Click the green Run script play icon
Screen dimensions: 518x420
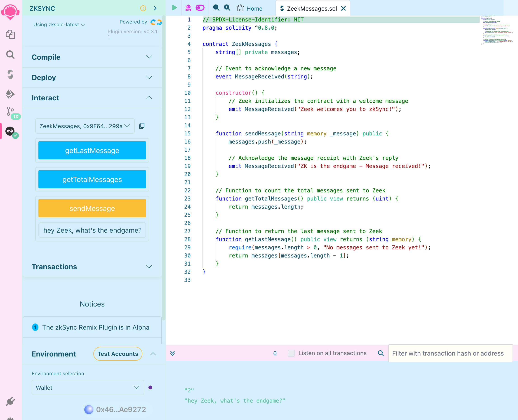click(174, 8)
